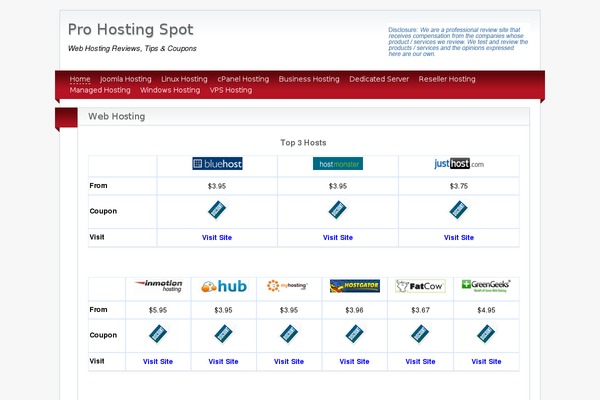600x400 pixels.
Task: Click the $3.95 Hub price
Action: [x=223, y=310]
